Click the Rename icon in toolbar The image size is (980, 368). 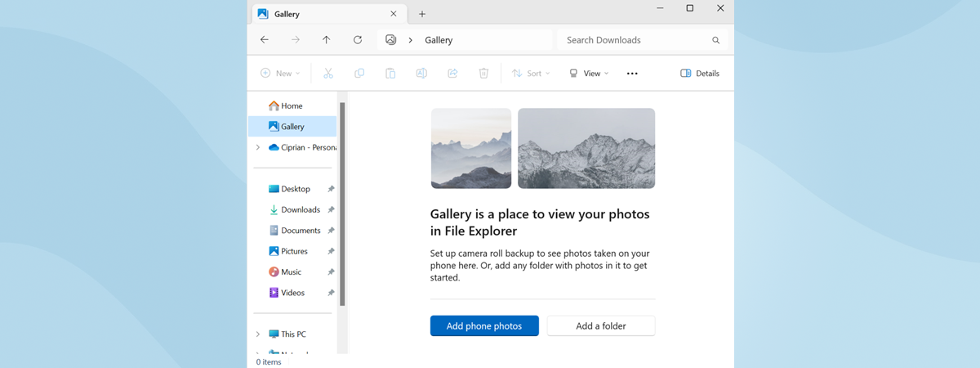[421, 74]
